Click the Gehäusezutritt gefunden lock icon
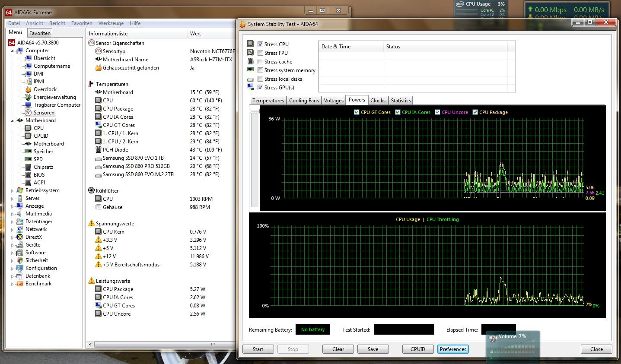 coord(99,68)
